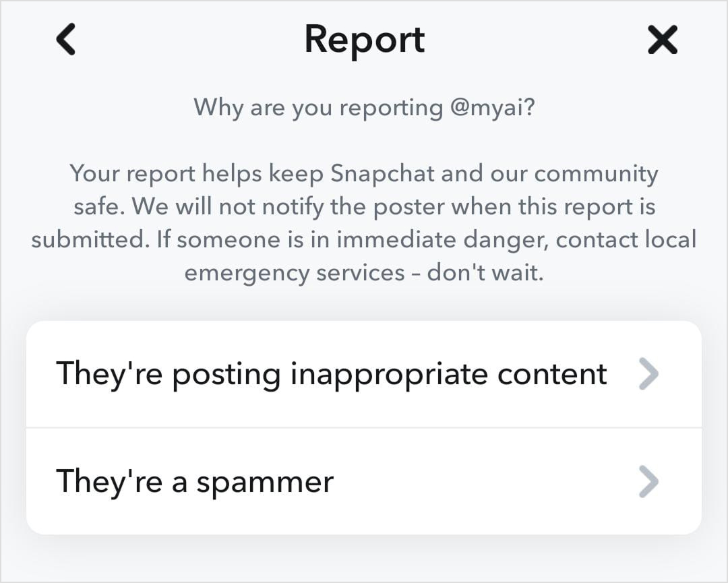This screenshot has height=583, width=728.
Task: Report @myai as a spammer
Action: [x=194, y=481]
